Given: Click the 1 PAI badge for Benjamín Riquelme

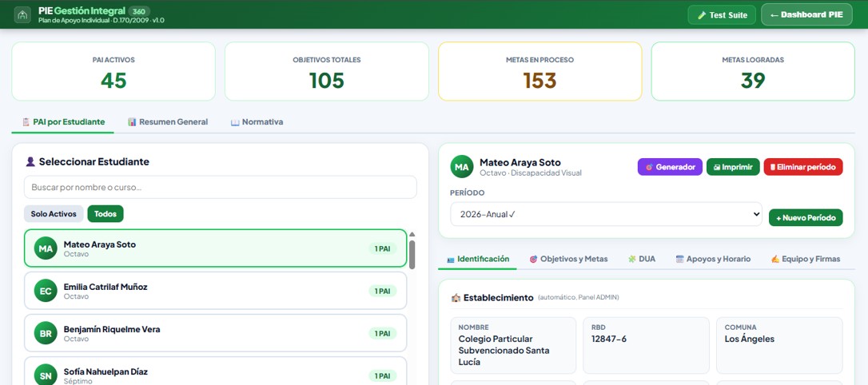Looking at the screenshot, I should tap(383, 334).
